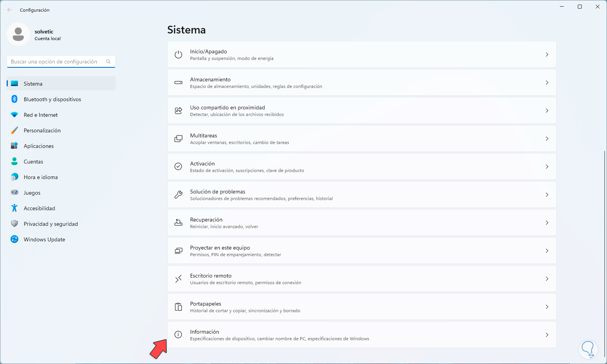The width and height of the screenshot is (607, 364).
Task: Click the Uso compartido en proximidad share icon
Action: coord(178,111)
